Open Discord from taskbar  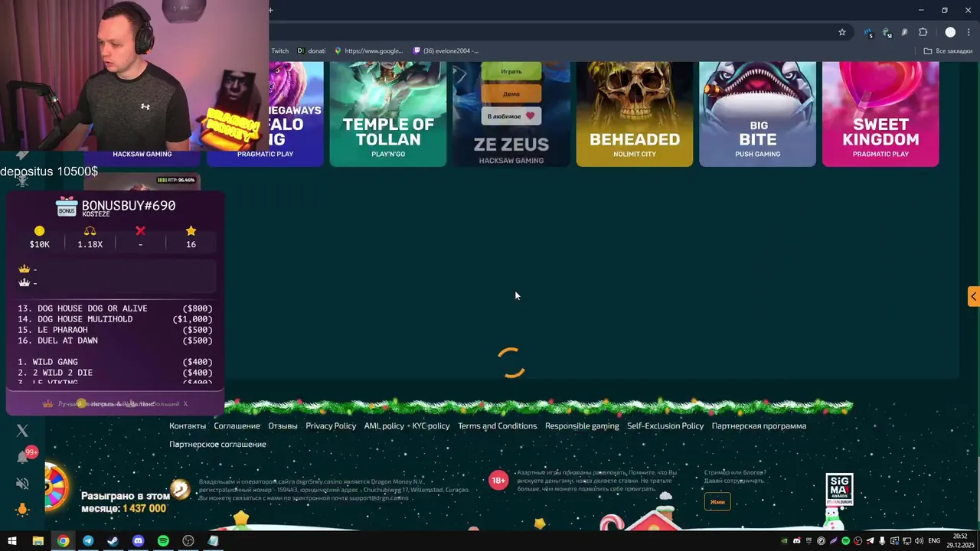[138, 541]
